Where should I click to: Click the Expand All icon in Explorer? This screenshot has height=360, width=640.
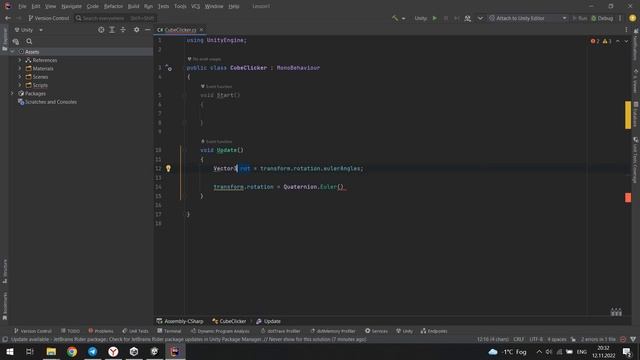tap(112, 30)
